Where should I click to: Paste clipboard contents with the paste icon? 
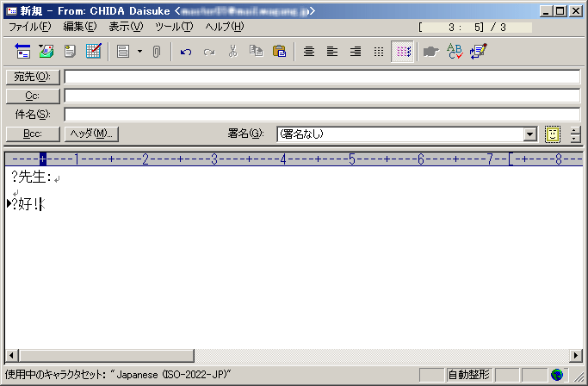tap(280, 51)
